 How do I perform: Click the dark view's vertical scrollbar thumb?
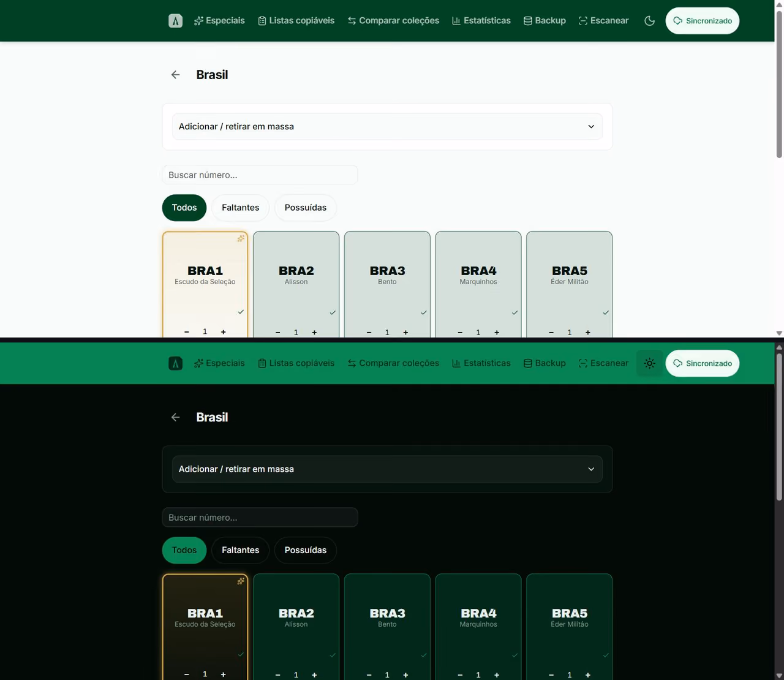(x=779, y=426)
